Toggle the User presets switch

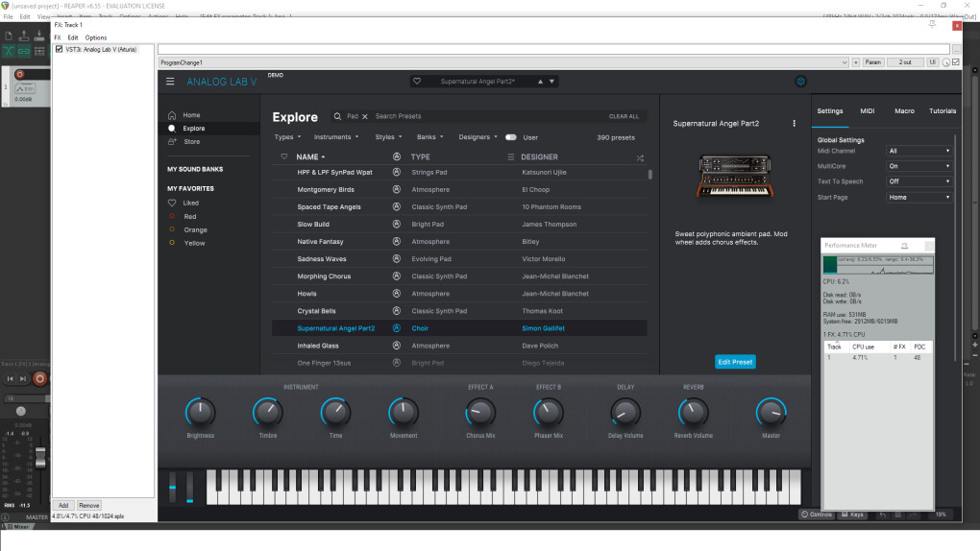(x=510, y=137)
